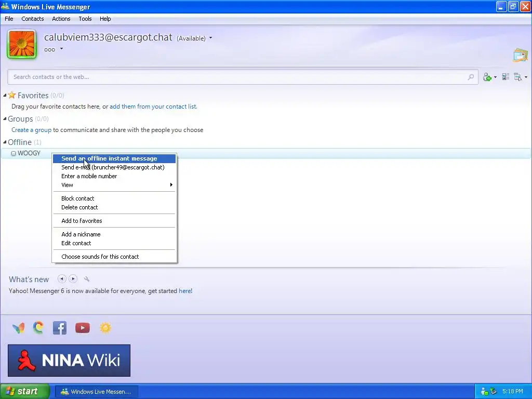Screen dimensions: 532x399
Task: Open the Add a contact dropdown arrow
Action: click(495, 77)
